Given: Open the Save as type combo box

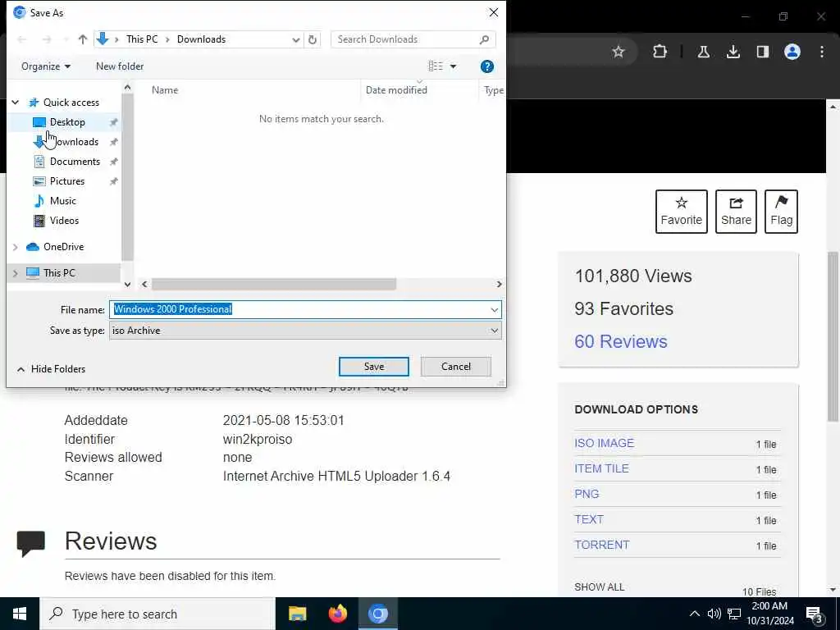Looking at the screenshot, I should pyautogui.click(x=305, y=331).
